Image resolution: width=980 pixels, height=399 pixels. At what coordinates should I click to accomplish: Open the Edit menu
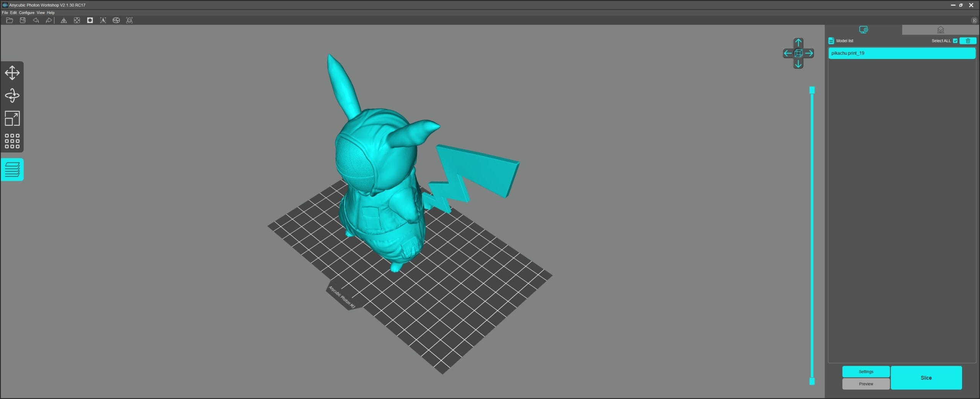pos(13,13)
